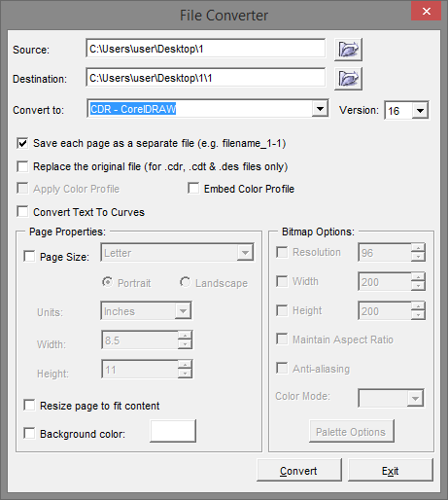Enable Convert Text To Curves
Screen dimensions: 448x500
(x=22, y=212)
